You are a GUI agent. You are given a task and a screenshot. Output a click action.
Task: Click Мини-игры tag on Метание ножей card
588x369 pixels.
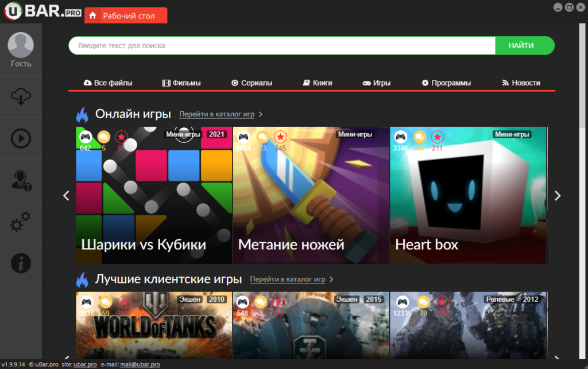(355, 134)
